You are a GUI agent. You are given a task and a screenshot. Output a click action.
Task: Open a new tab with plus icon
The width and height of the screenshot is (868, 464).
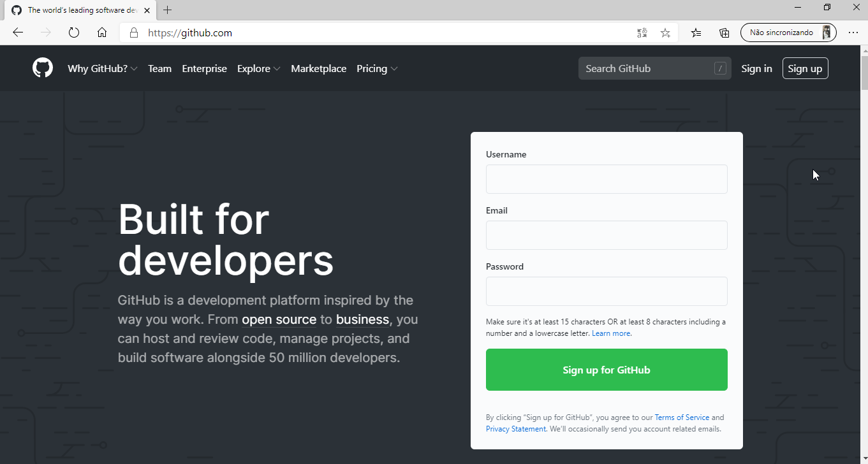coord(168,10)
